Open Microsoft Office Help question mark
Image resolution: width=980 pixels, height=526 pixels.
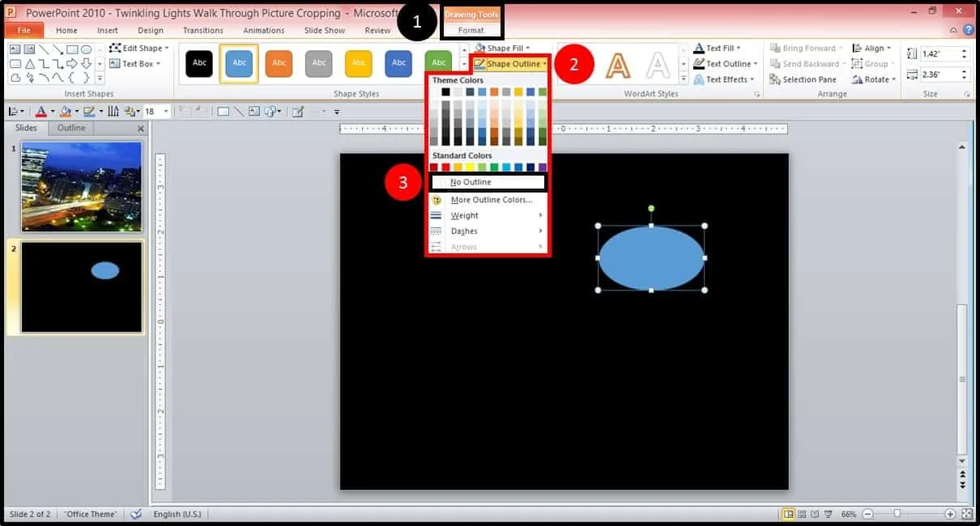pyautogui.click(x=968, y=30)
